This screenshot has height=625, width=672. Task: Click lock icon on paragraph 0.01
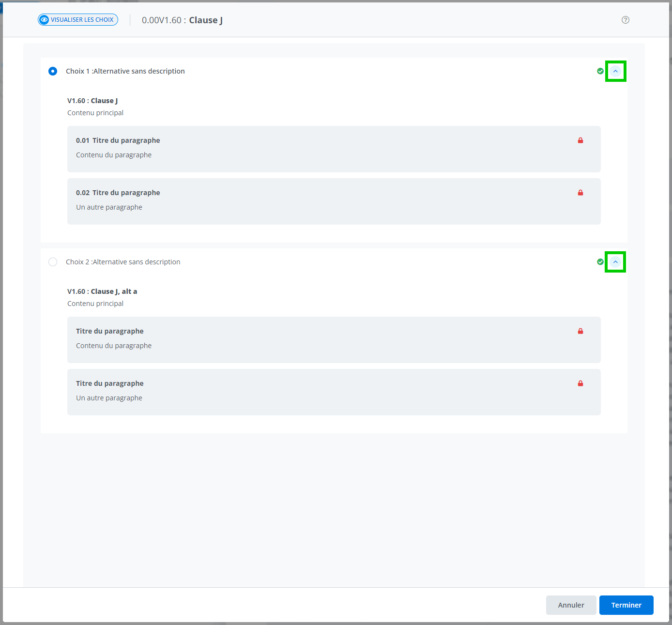(x=580, y=140)
